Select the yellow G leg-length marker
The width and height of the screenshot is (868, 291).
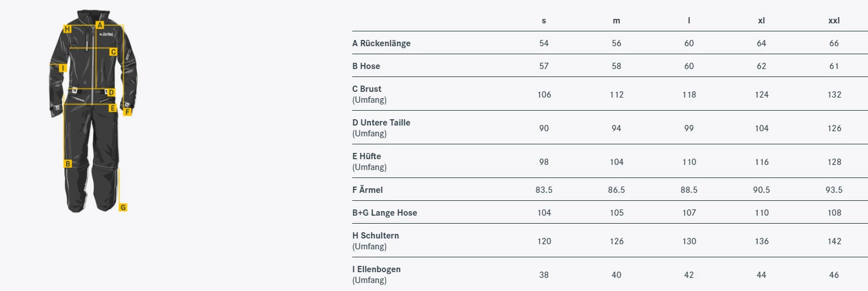pyautogui.click(x=123, y=207)
